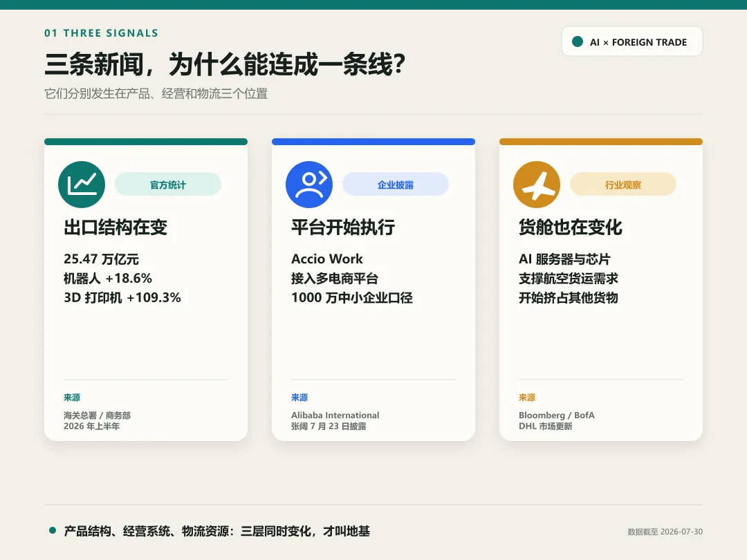Viewport: 747px width, 560px height.
Task: Click the green dot in AI × FOREIGN TRADE badge
Action: pyautogui.click(x=578, y=41)
